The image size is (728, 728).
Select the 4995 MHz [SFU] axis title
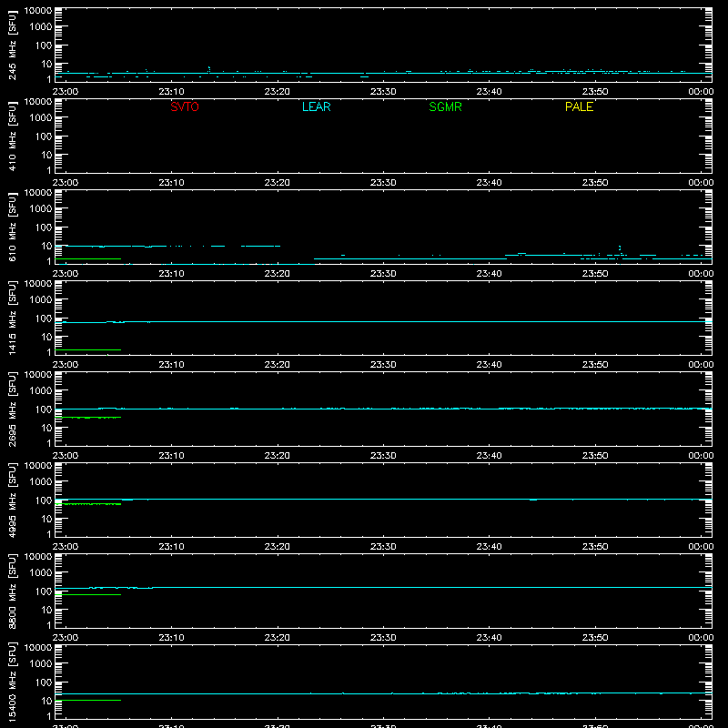coord(12,500)
